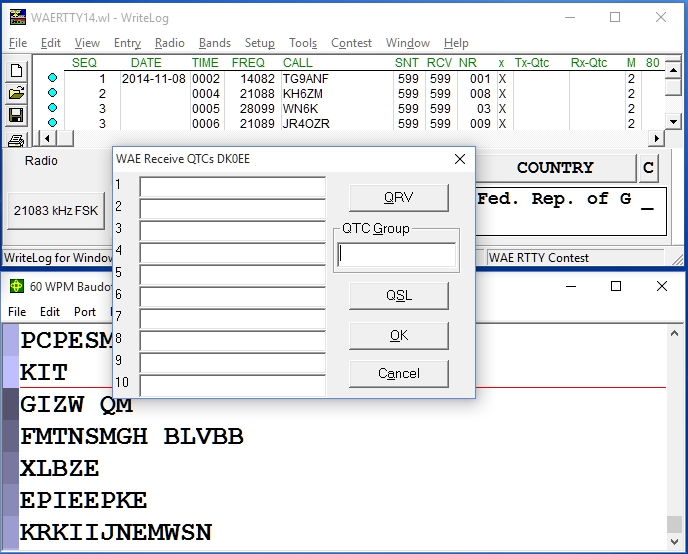Screen dimensions: 688x554
Task: Click the cyan dot beside KH6ZM row
Action: [x=52, y=93]
